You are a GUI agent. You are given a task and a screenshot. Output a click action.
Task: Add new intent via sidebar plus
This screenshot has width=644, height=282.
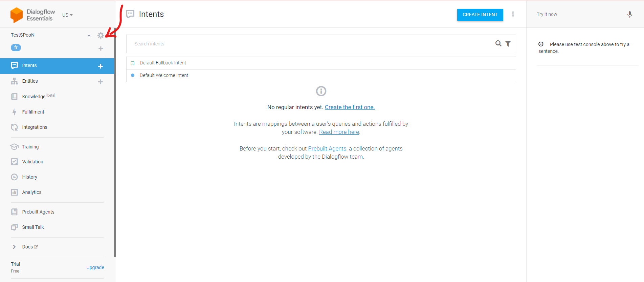point(100,66)
